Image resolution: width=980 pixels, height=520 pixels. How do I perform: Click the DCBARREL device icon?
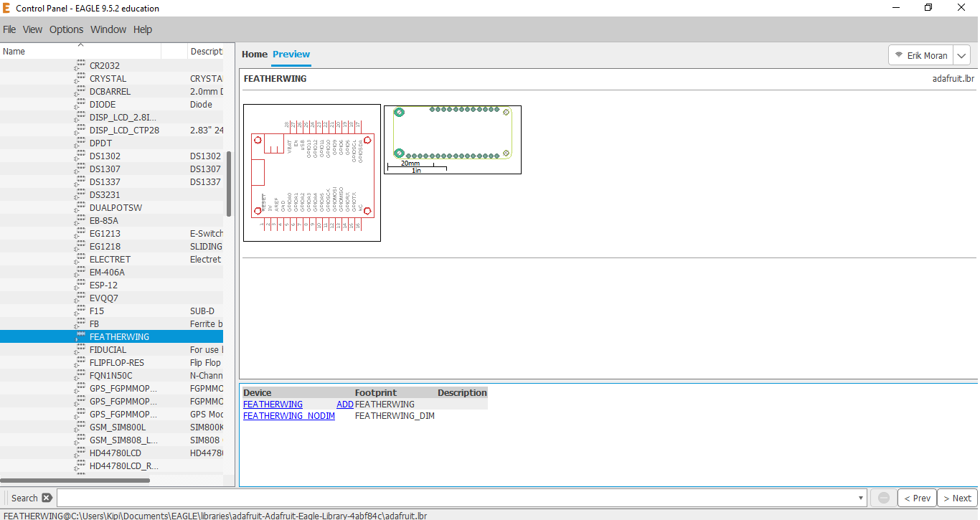[x=80, y=91]
